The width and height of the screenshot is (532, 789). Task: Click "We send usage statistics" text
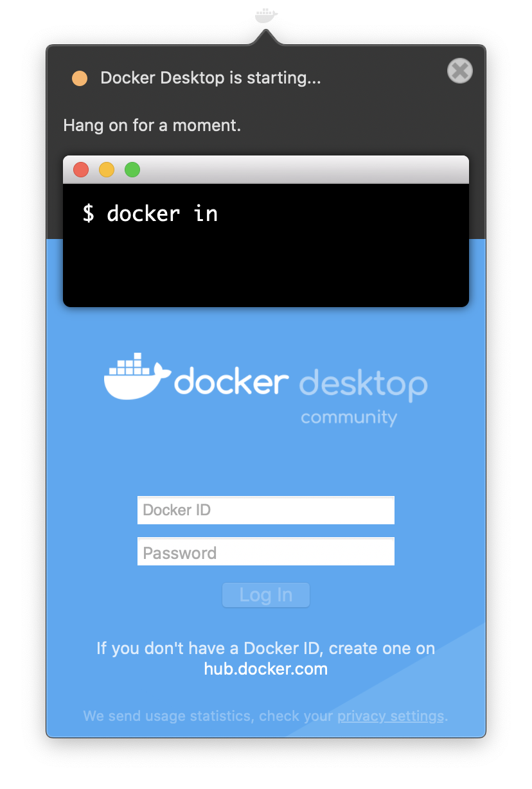168,716
